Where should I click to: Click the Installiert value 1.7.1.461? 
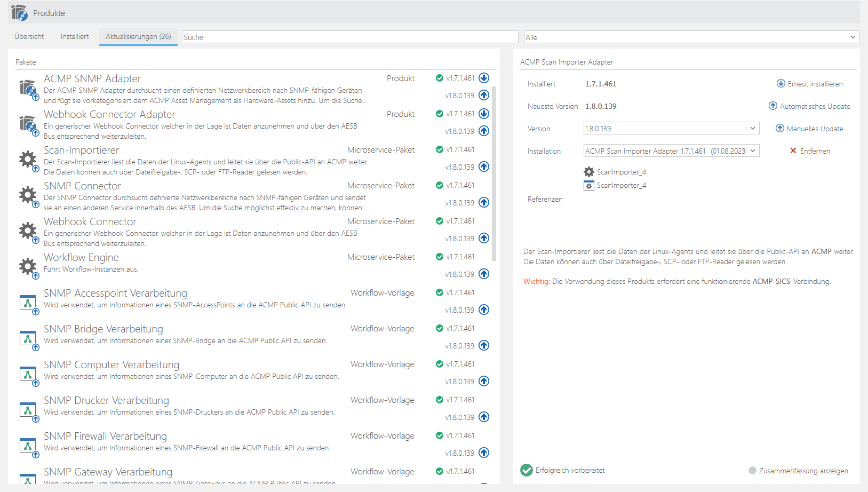point(601,84)
